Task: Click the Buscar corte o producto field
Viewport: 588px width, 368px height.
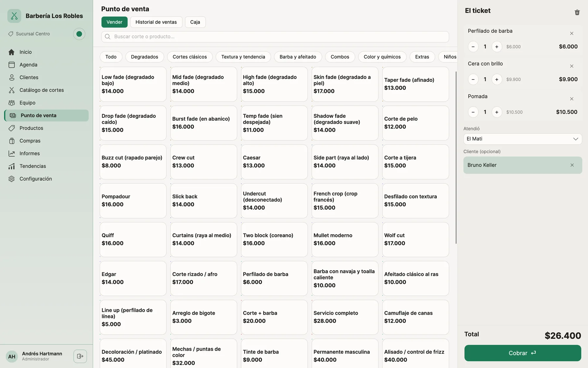Action: point(275,37)
